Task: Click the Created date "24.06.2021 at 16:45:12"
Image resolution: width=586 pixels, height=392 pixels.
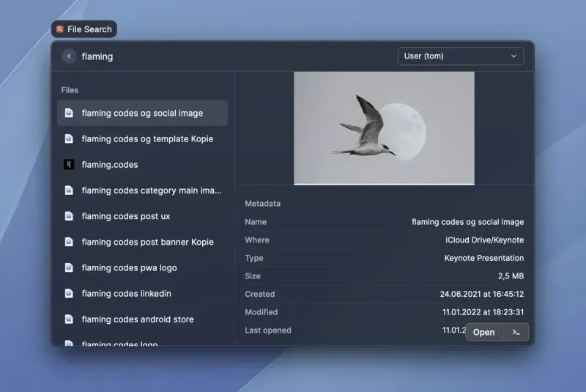Action: pos(482,294)
